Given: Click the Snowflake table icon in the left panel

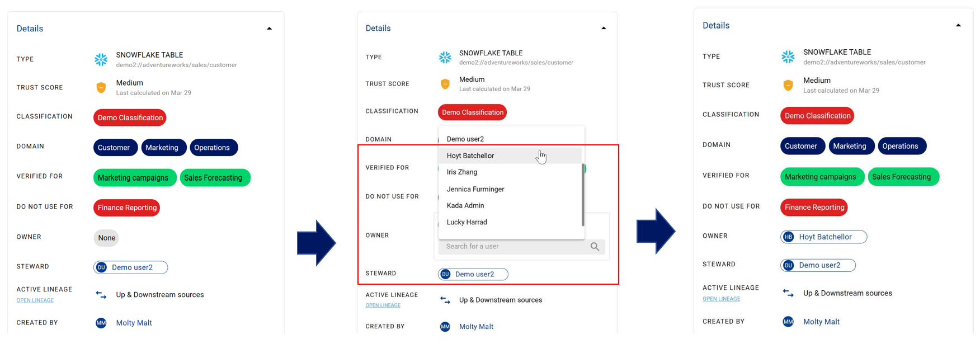Looking at the screenshot, I should click(x=101, y=59).
